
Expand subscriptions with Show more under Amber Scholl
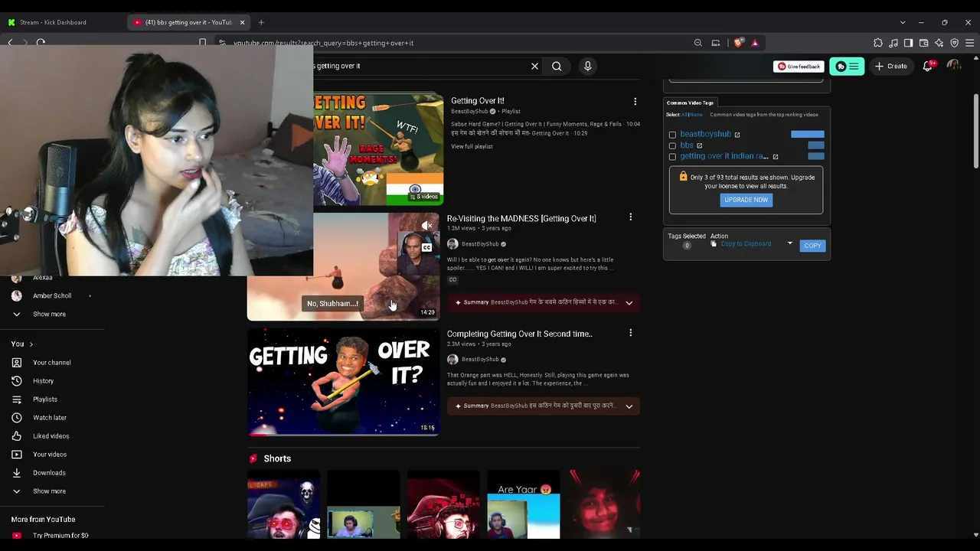[x=49, y=314]
